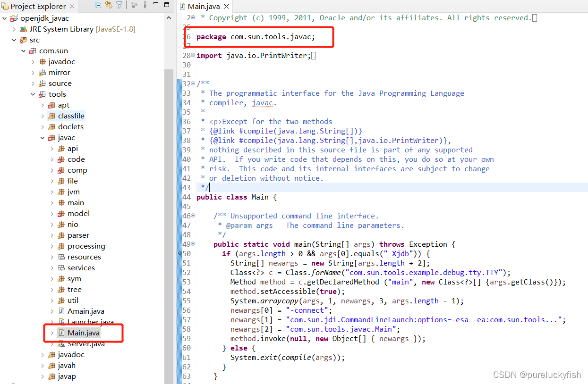This screenshot has width=588, height=384.
Task: Click the mirror package icon
Action: tap(43, 73)
